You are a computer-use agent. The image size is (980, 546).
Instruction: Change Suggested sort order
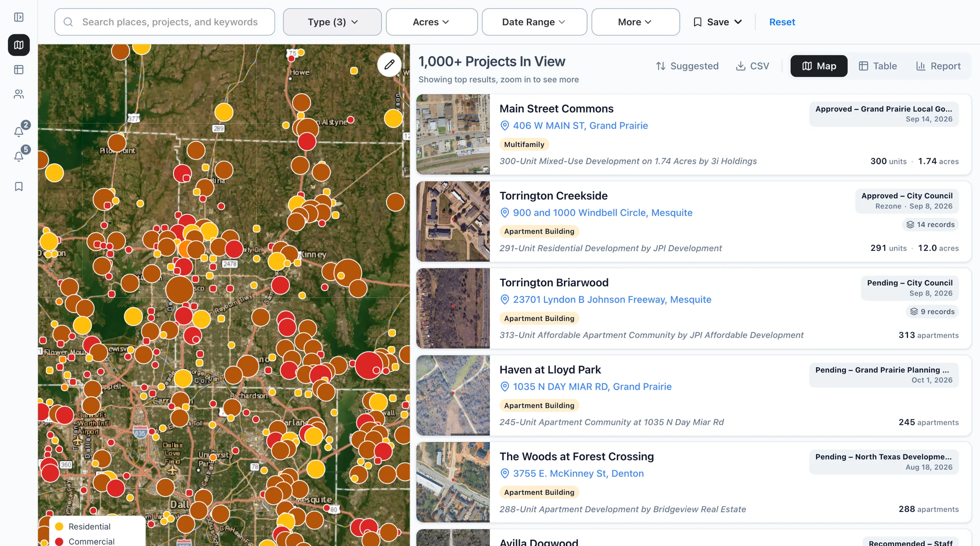tap(687, 66)
